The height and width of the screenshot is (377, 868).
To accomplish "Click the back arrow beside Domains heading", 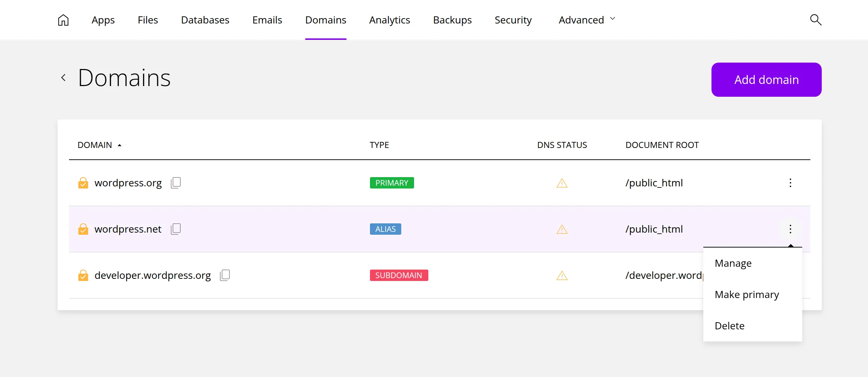I will point(63,78).
